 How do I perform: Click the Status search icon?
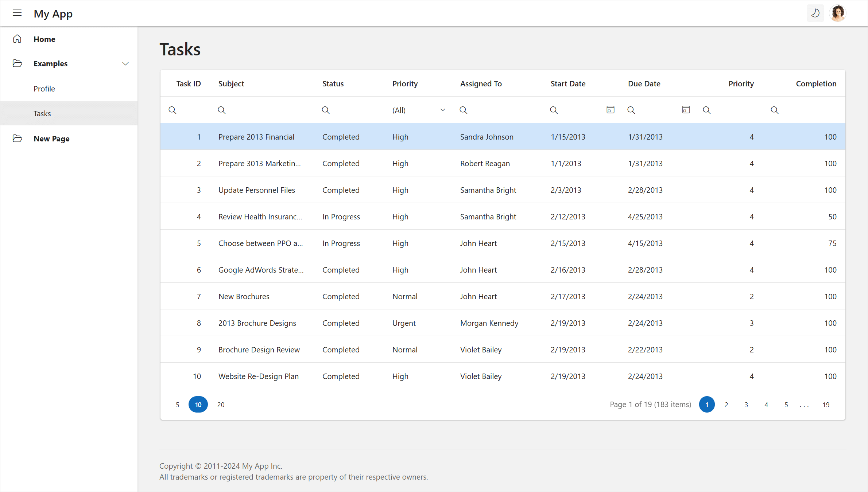point(326,110)
